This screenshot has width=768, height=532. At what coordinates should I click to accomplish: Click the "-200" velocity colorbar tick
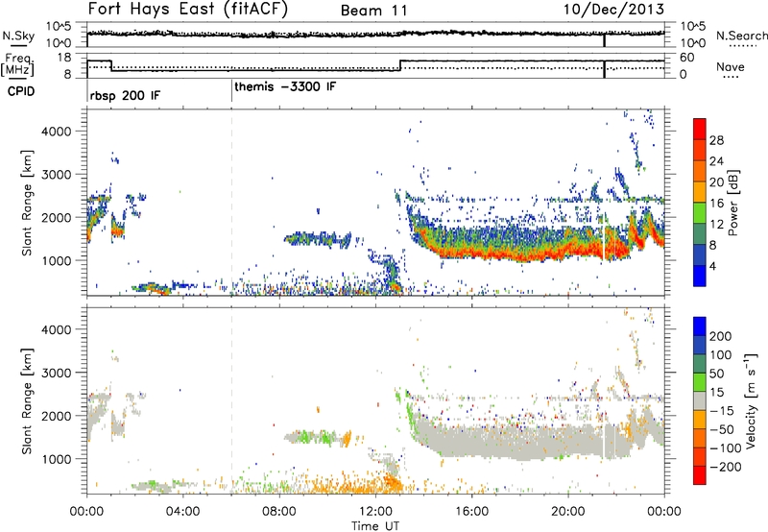pyautogui.click(x=725, y=467)
